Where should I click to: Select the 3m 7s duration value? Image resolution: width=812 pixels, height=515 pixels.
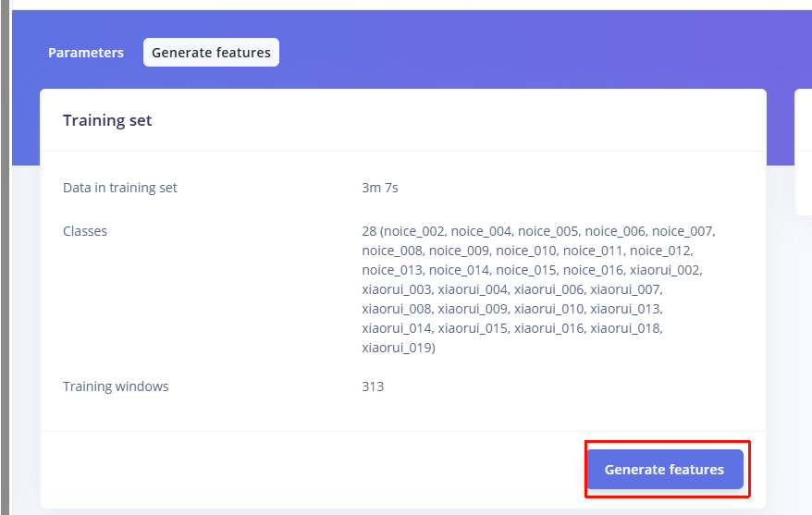pyautogui.click(x=380, y=188)
